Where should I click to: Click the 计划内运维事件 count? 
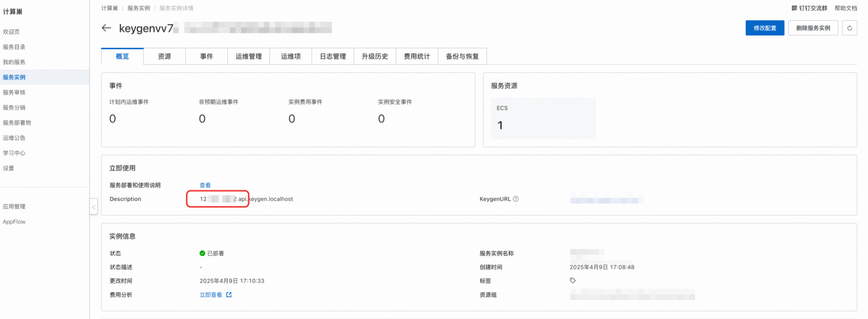click(x=112, y=119)
